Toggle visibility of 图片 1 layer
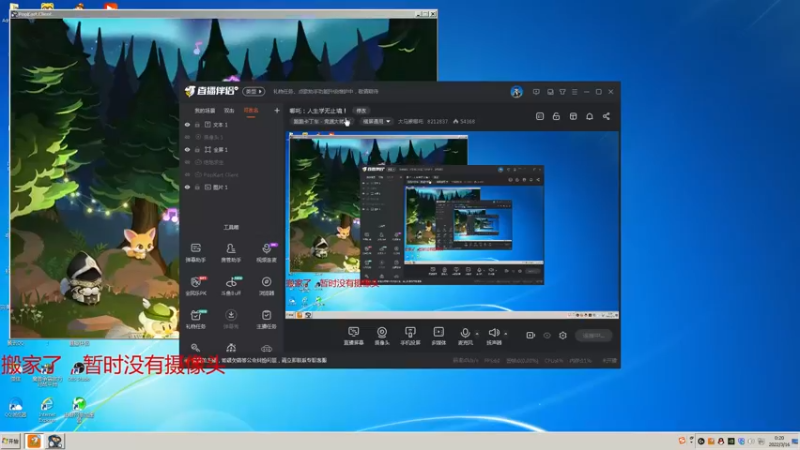This screenshot has height=450, width=800. coord(187,187)
